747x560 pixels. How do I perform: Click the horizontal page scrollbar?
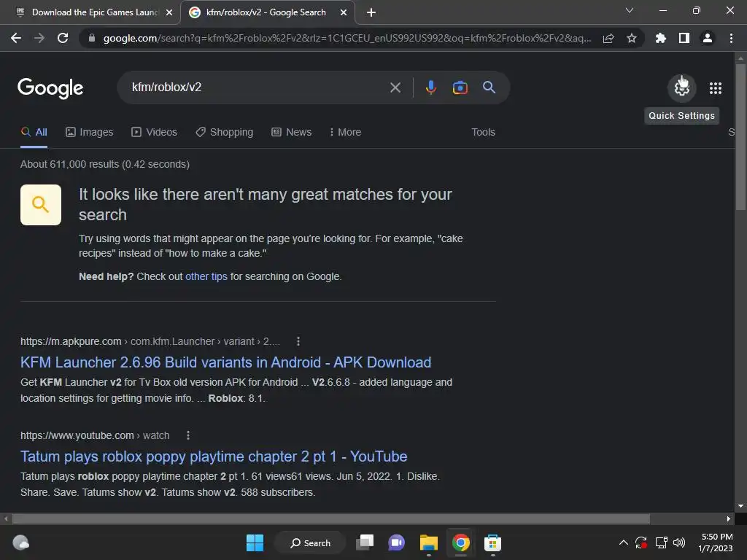(331, 518)
